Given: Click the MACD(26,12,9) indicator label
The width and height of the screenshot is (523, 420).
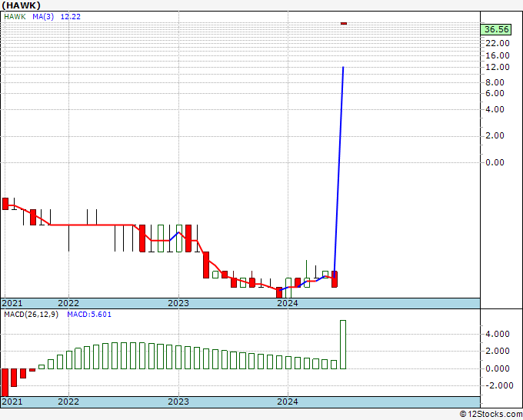Looking at the screenshot, I should [31, 315].
